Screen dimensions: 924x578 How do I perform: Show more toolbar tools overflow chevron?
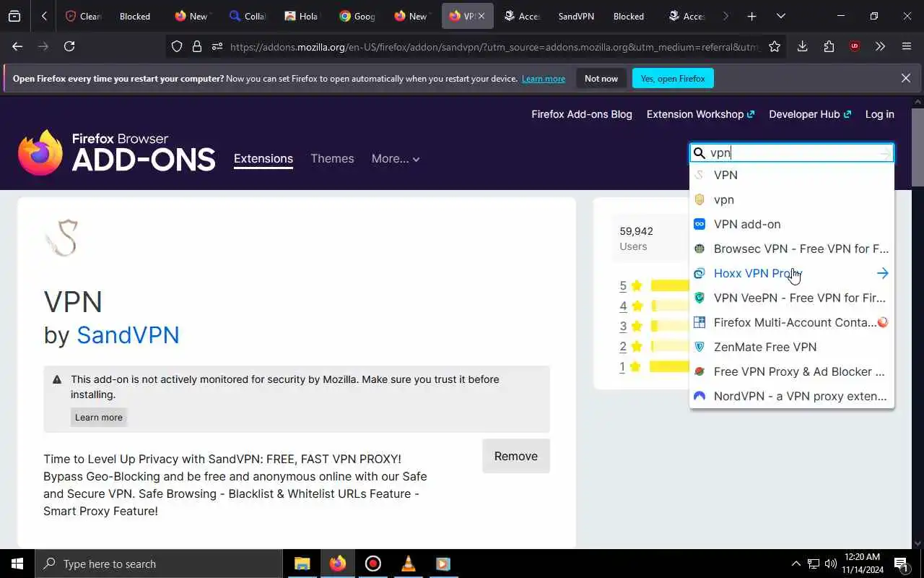point(880,46)
